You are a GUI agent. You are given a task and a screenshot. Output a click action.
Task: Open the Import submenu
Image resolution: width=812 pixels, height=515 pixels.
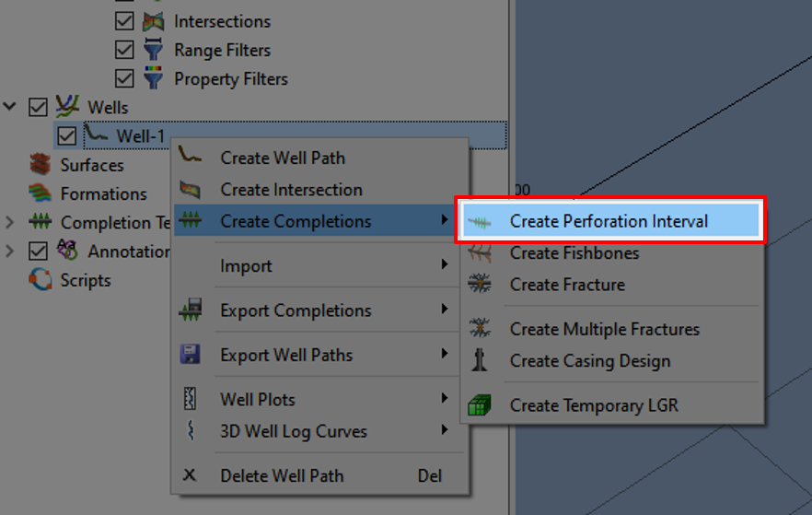pos(246,266)
